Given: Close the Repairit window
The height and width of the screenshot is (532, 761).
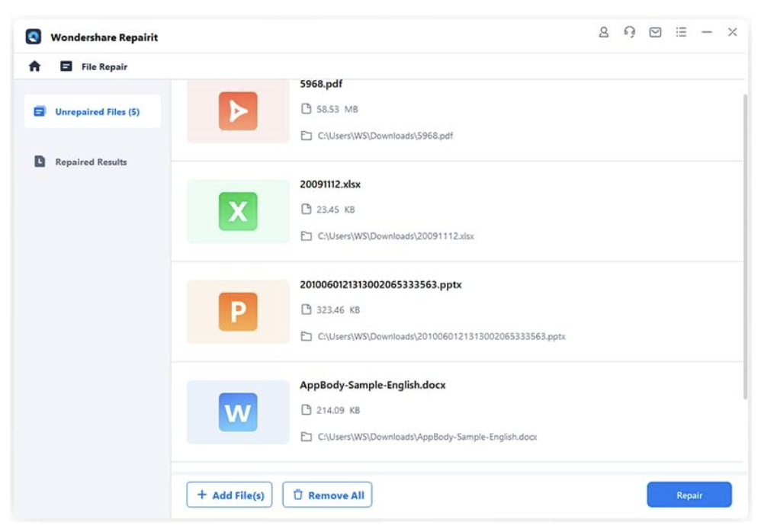Looking at the screenshot, I should [732, 32].
